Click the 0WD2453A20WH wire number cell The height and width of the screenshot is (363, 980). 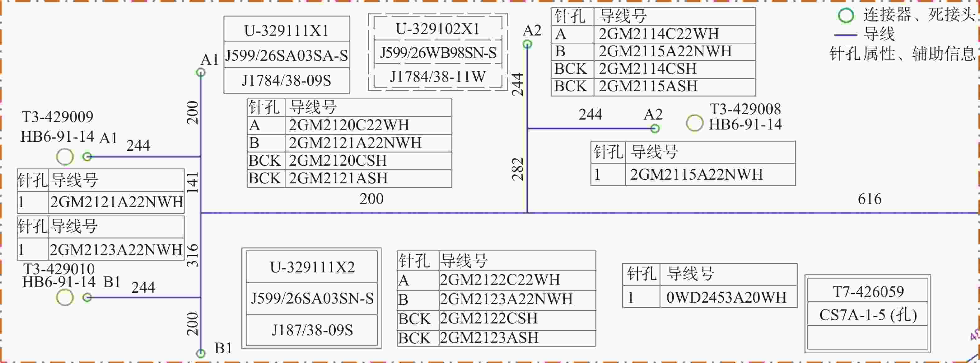point(727,297)
